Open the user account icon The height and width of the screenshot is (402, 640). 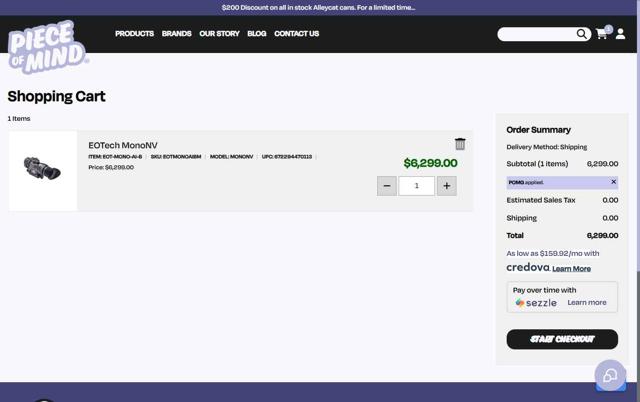coord(620,34)
